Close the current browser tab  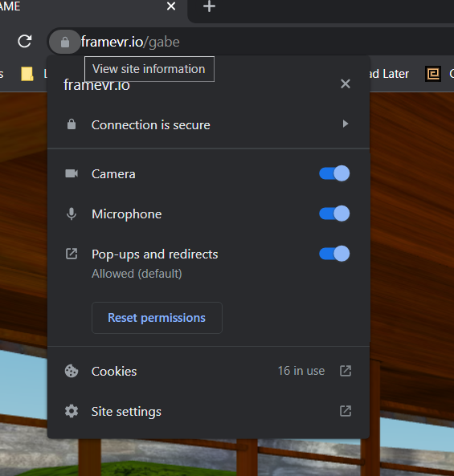[171, 6]
